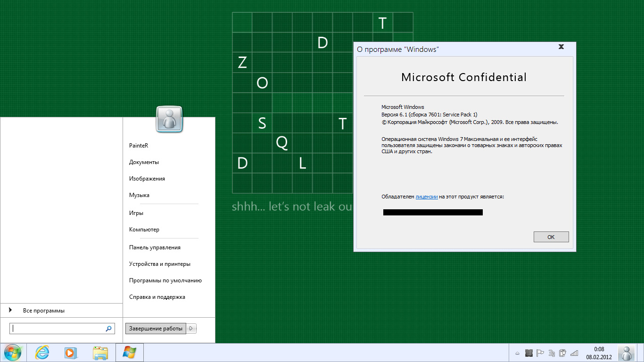Click the magnifier icon in Start search
The height and width of the screenshot is (362, 644).
pyautogui.click(x=109, y=329)
